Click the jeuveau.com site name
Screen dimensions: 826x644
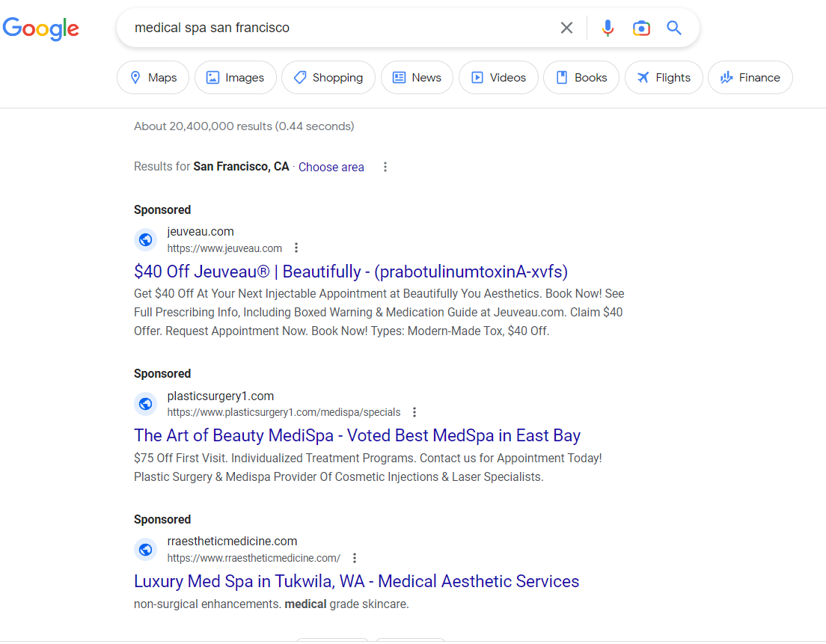click(x=201, y=232)
